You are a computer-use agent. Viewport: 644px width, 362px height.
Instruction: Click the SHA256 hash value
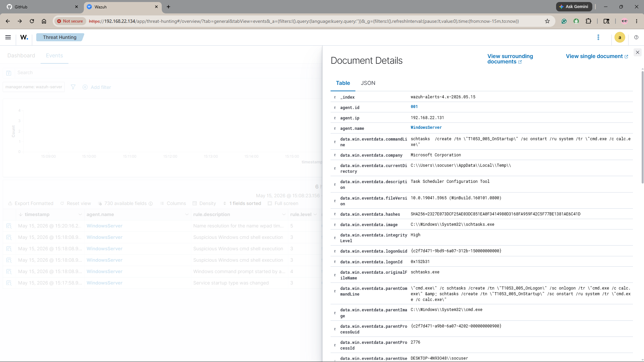coord(495,214)
